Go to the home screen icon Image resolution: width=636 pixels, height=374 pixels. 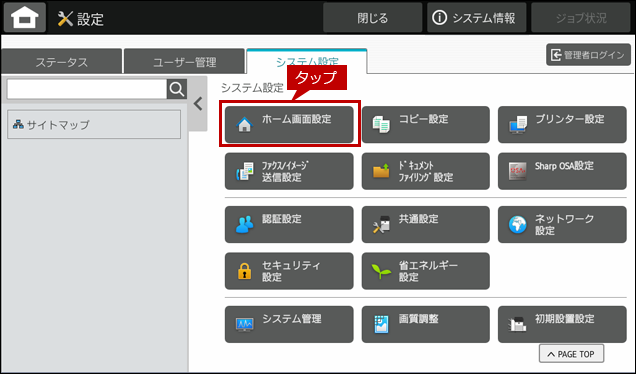(x=25, y=18)
